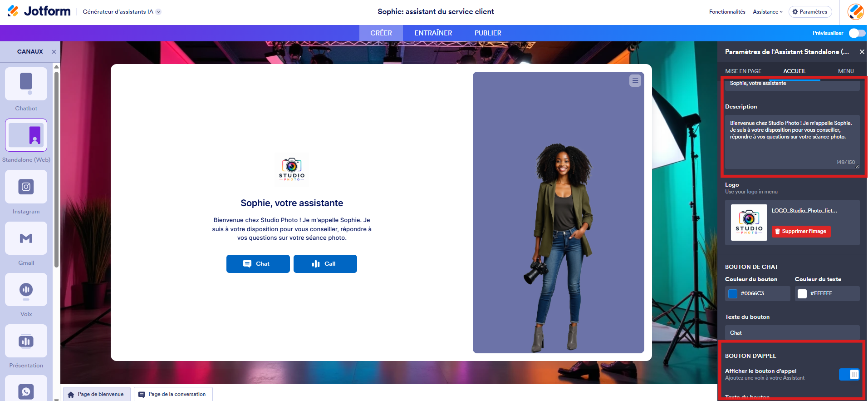Image resolution: width=868 pixels, height=401 pixels.
Task: Close the CANAUX panel
Action: click(x=54, y=52)
